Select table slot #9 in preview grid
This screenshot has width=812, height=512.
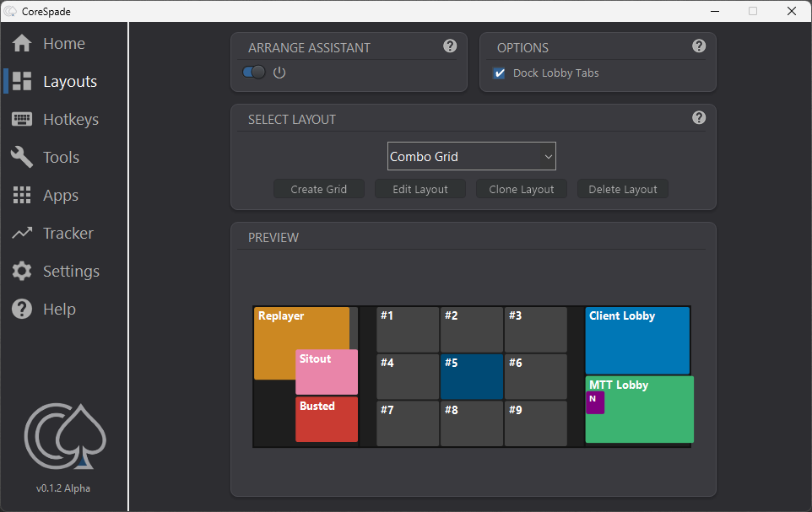click(536, 423)
